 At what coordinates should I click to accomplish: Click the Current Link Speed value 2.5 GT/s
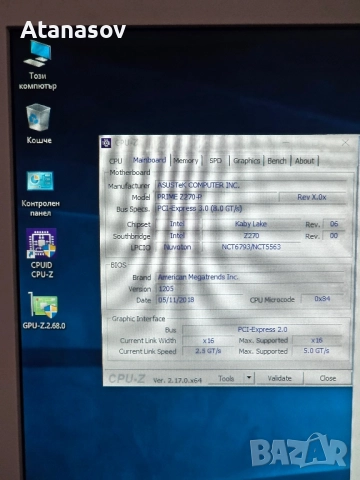click(209, 351)
